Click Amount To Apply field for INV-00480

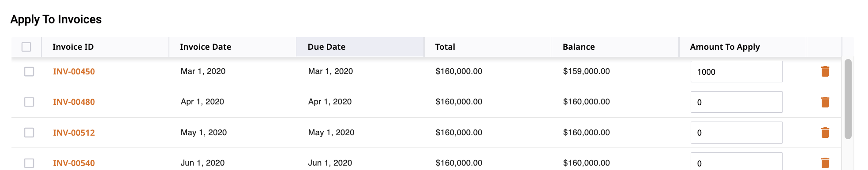coord(737,102)
